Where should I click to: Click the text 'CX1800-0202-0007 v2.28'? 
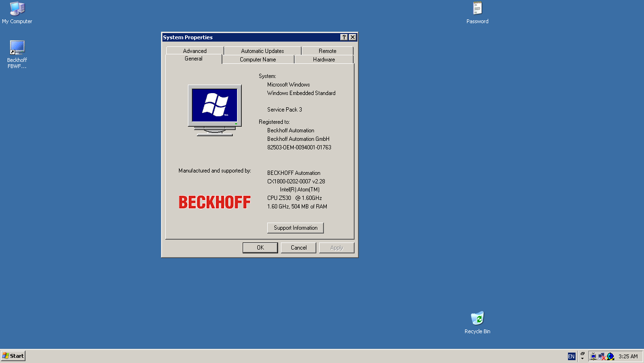click(296, 181)
